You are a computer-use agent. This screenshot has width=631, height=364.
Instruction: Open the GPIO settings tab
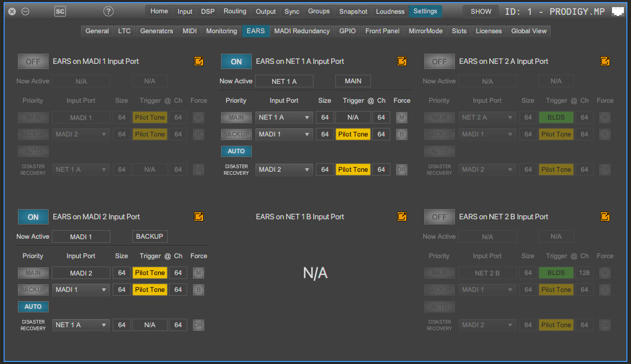pos(347,31)
